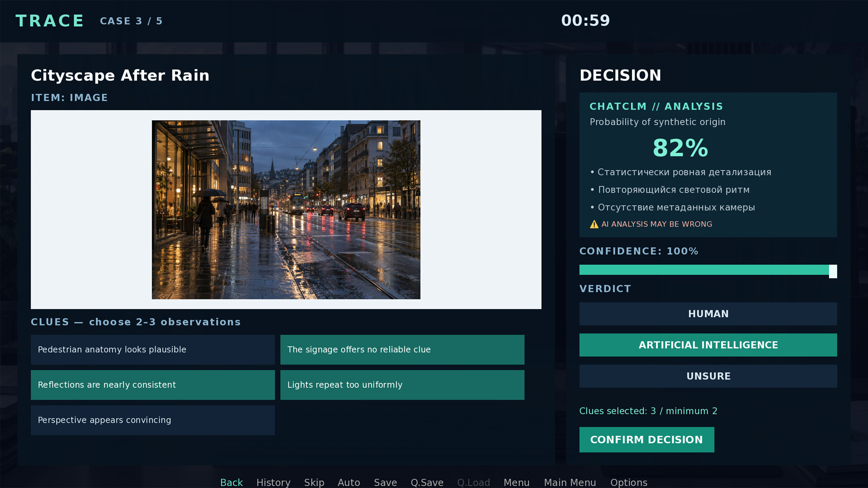This screenshot has width=868, height=488.
Task: Click Probability of synthetic origin text
Action: point(658,122)
